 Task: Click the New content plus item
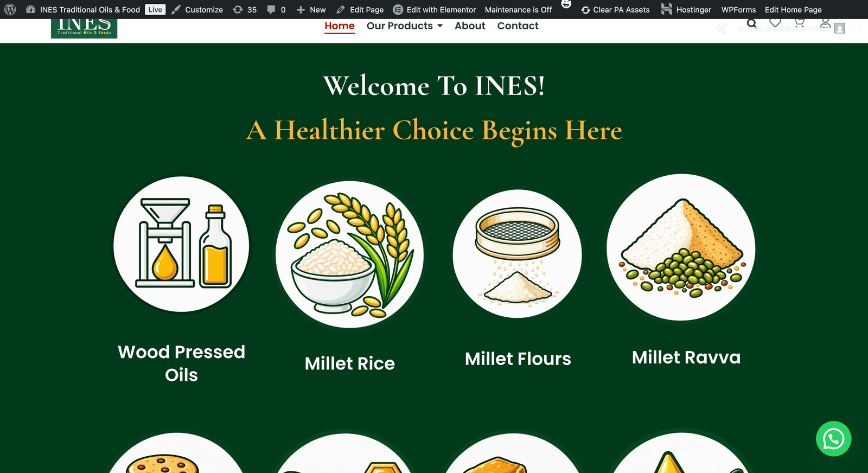tap(311, 10)
